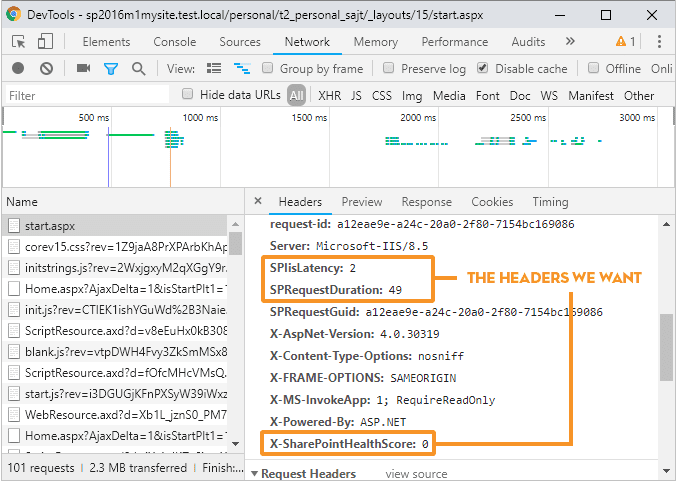The height and width of the screenshot is (482, 676).
Task: Click the 101 requests status text
Action: pyautogui.click(x=41, y=468)
